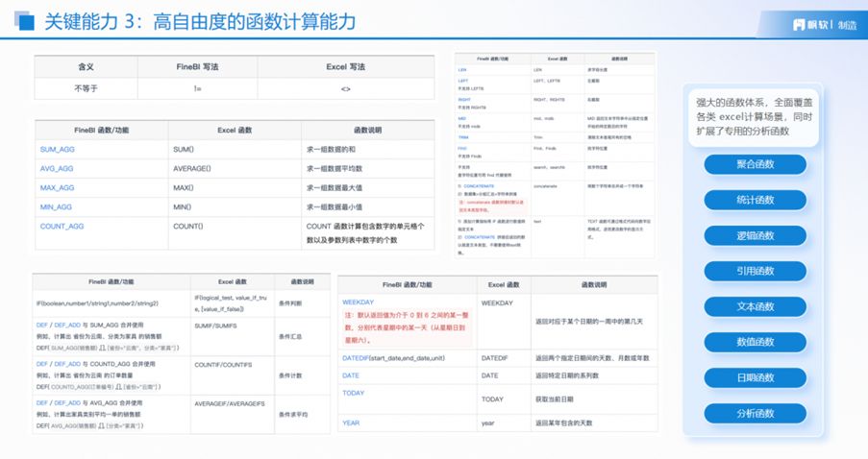Click the MAX_AGG link
868x459 pixels.
[57, 188]
